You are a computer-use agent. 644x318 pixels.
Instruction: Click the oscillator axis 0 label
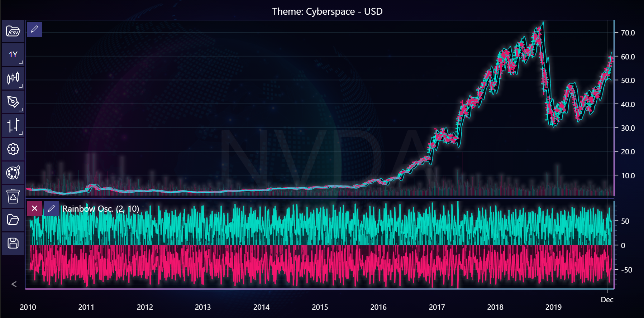point(623,246)
